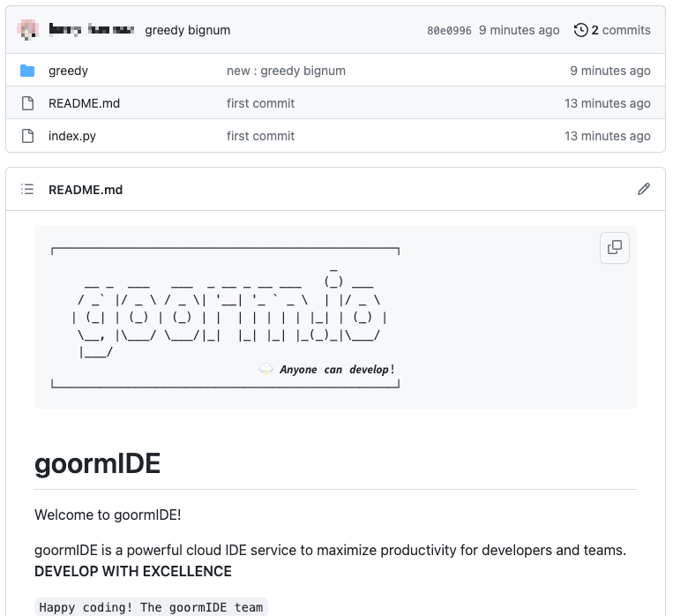Click the goormIDE heading

point(97,464)
